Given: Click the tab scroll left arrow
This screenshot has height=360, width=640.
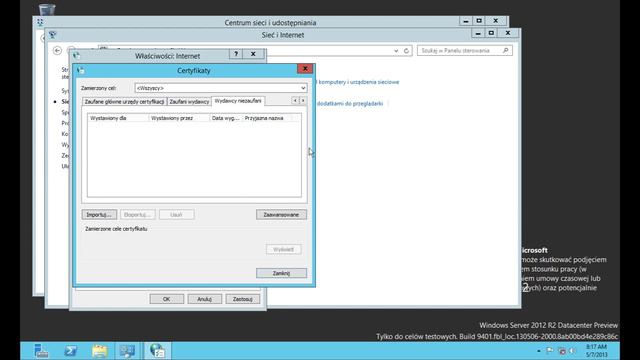Looking at the screenshot, I should click(295, 100).
